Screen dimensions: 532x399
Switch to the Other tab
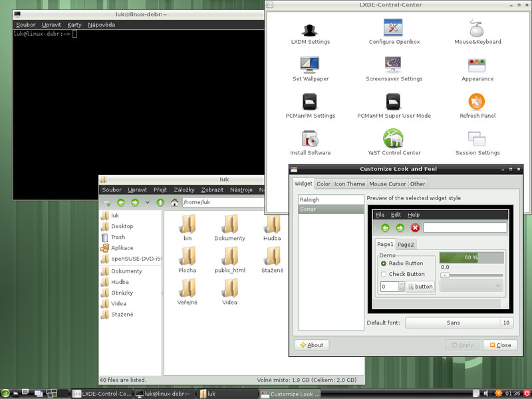point(418,184)
